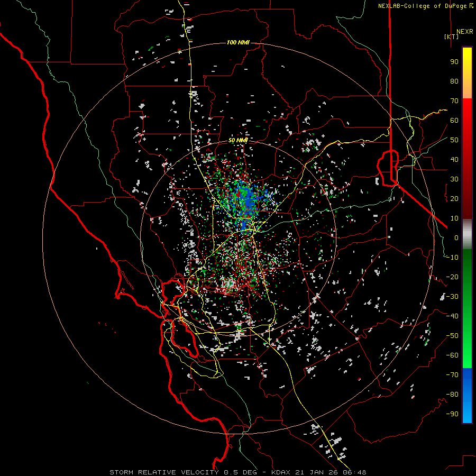Click the positive 60 scale value
The image size is (476, 476).
454,121
